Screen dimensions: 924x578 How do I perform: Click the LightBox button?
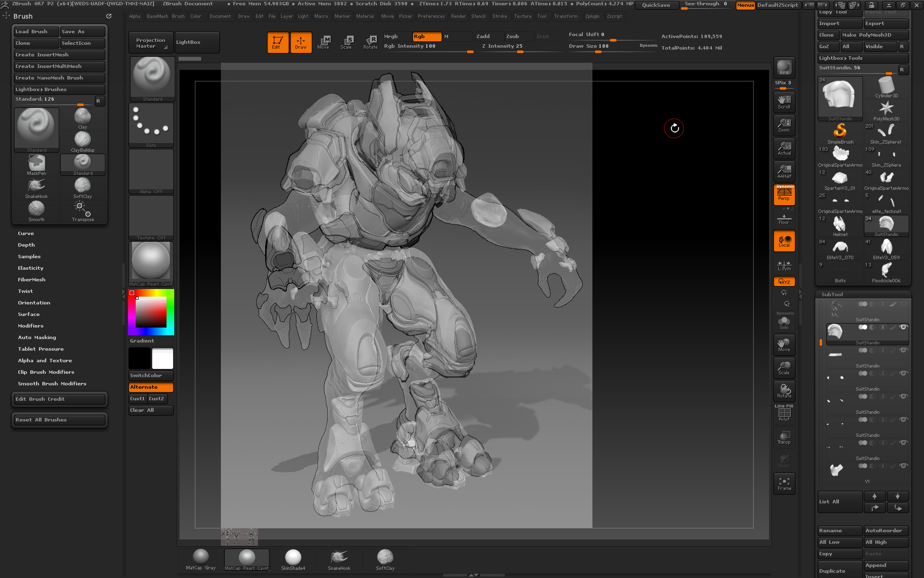tap(196, 42)
